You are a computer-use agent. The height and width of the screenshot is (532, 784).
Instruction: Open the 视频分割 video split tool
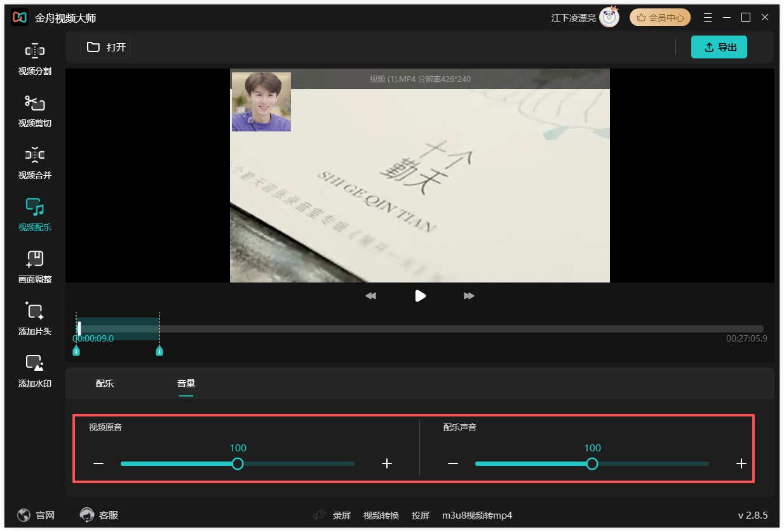35,59
